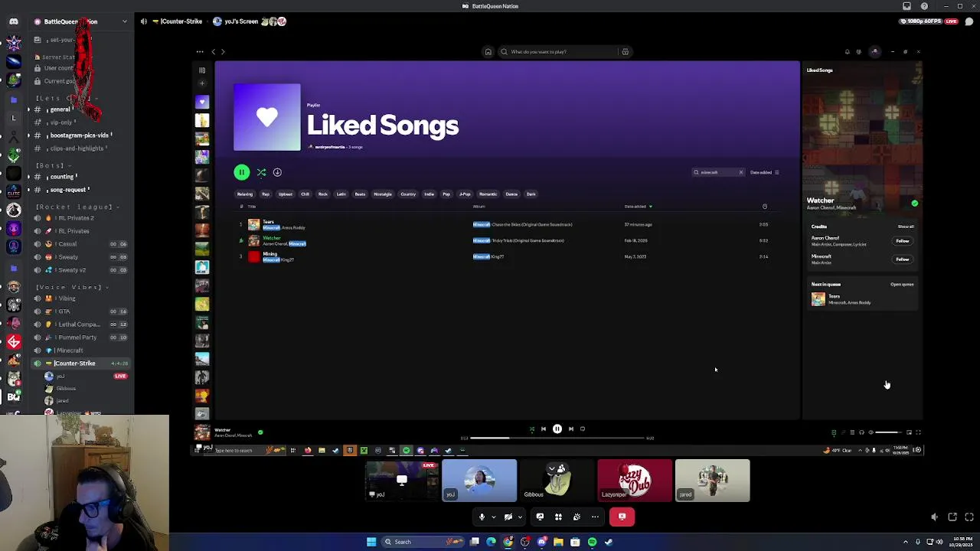The image size is (980, 551).
Task: Open microphone options dropdown arrow
Action: (x=493, y=517)
